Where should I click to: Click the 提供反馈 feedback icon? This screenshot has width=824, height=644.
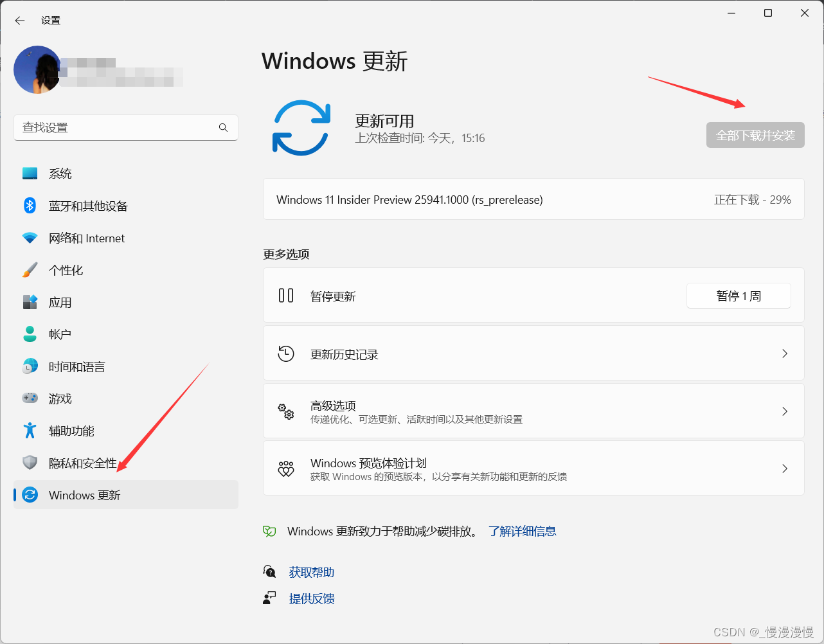click(269, 598)
